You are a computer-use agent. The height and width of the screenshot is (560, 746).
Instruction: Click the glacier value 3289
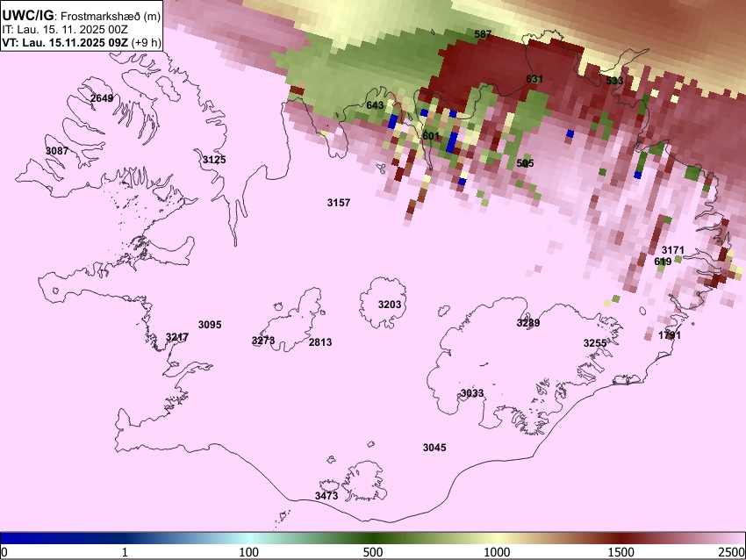coord(528,323)
